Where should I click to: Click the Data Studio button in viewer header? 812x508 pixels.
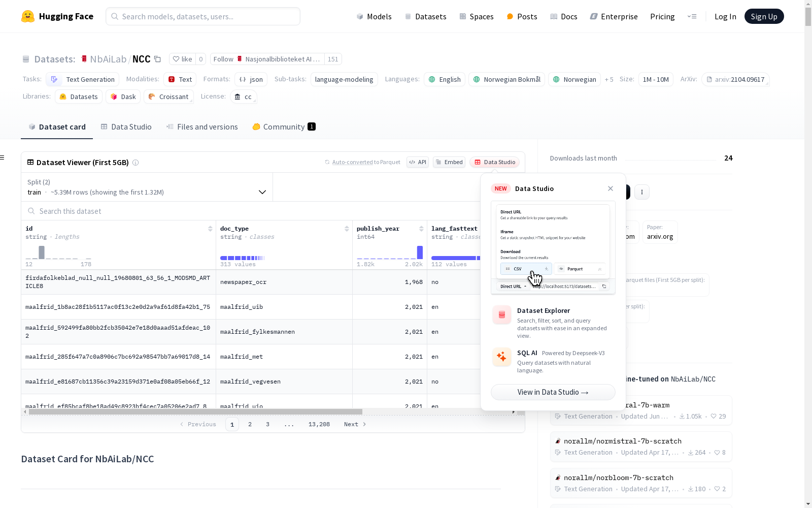[x=495, y=162]
